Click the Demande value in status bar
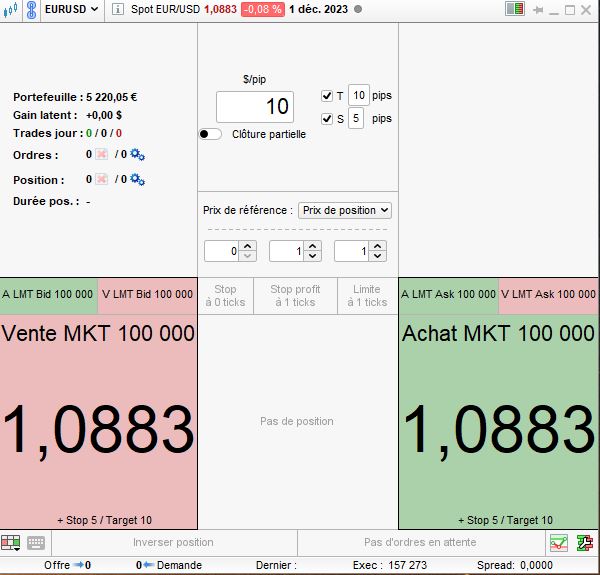600x575 pixels. pyautogui.click(x=139, y=565)
